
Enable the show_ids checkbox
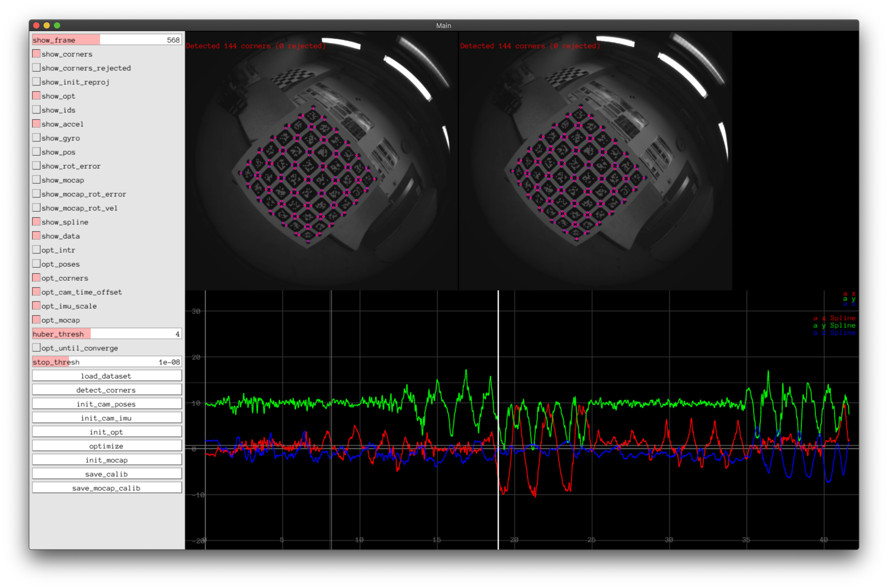pos(36,109)
